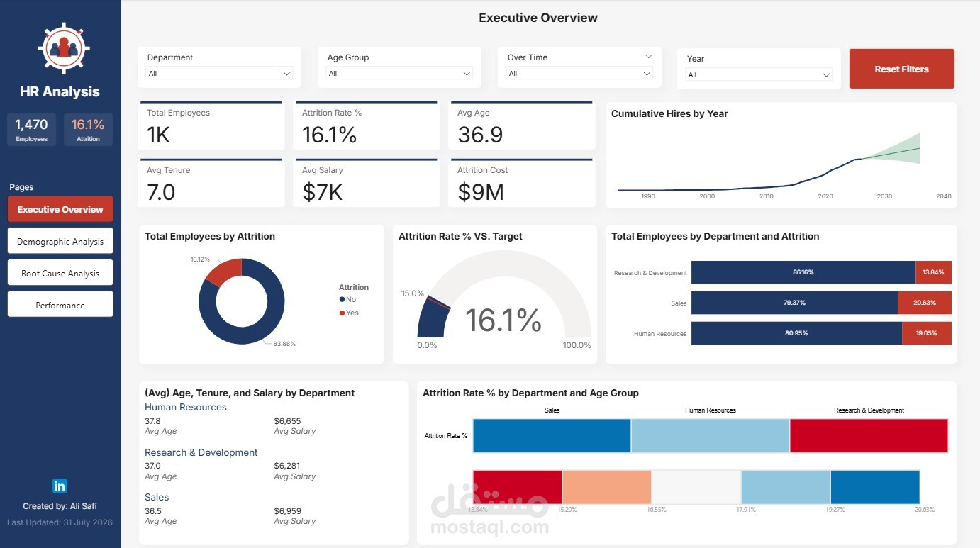Click the Avg Salary $7K card
Viewport: 980px width, 548px height.
[366, 183]
